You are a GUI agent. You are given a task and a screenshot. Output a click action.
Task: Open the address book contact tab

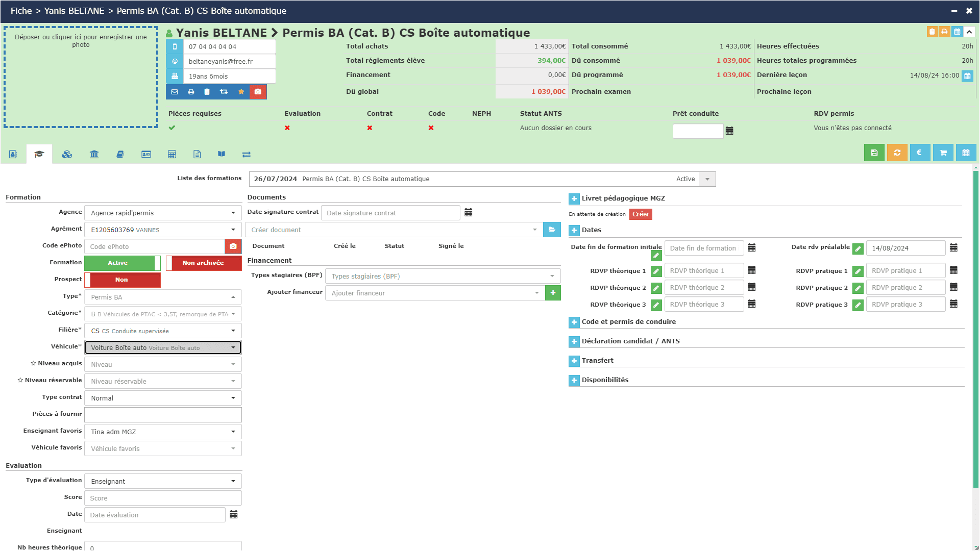[x=13, y=154]
